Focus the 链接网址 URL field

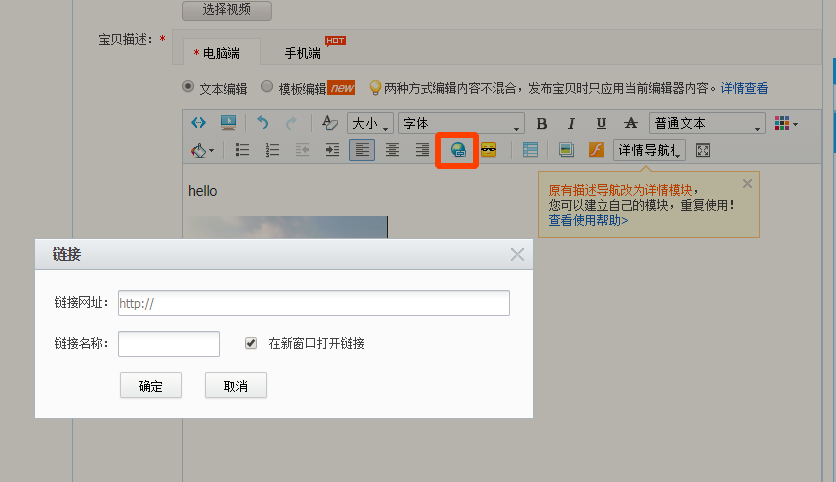314,303
